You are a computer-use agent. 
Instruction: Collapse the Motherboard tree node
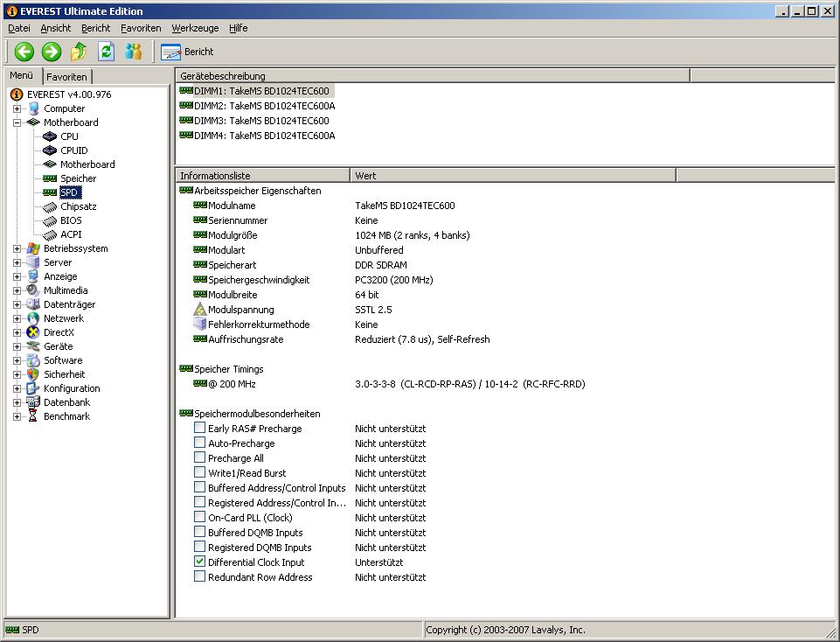pyautogui.click(x=17, y=122)
